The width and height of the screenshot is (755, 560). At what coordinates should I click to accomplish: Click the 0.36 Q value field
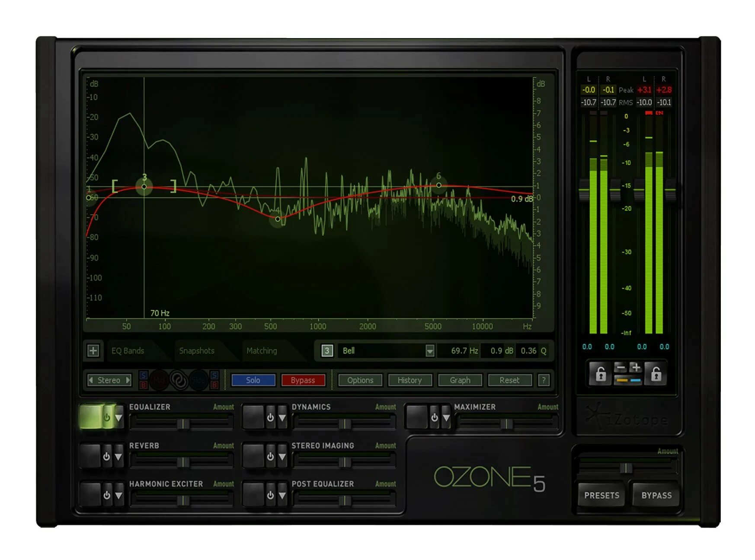click(x=528, y=350)
